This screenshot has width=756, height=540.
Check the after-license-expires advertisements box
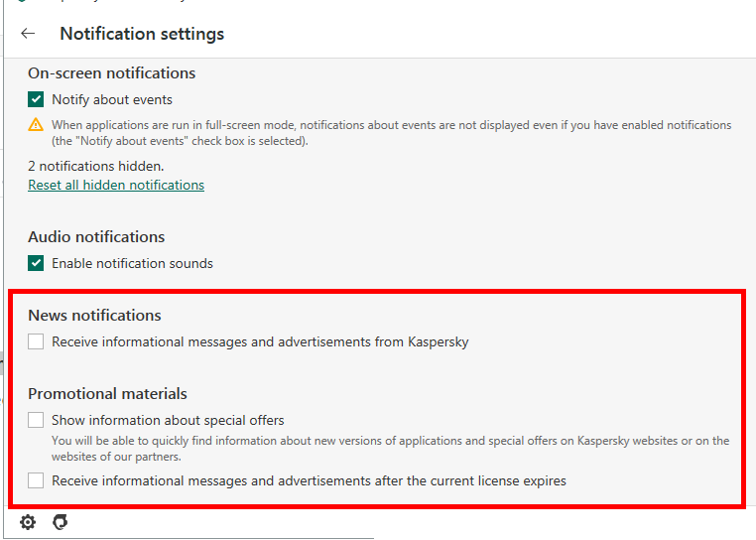click(x=36, y=480)
